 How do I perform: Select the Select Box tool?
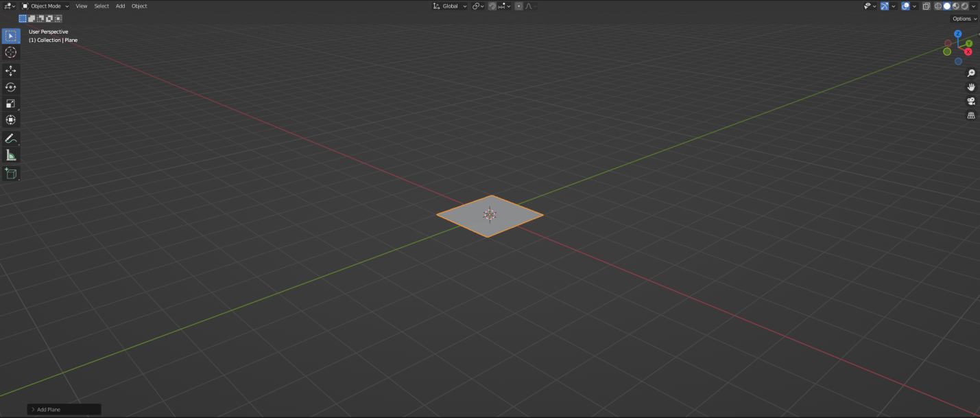11,36
